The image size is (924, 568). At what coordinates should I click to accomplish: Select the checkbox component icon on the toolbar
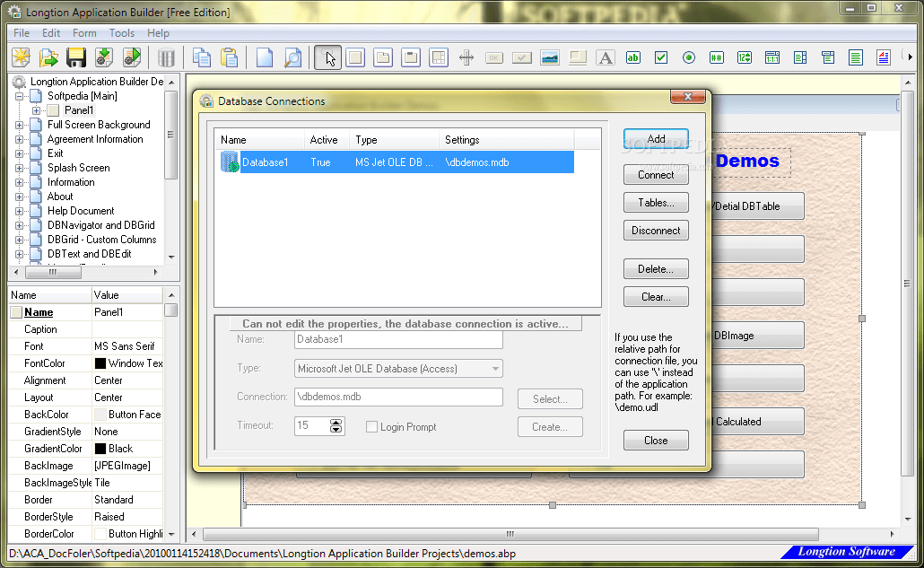pos(661,57)
